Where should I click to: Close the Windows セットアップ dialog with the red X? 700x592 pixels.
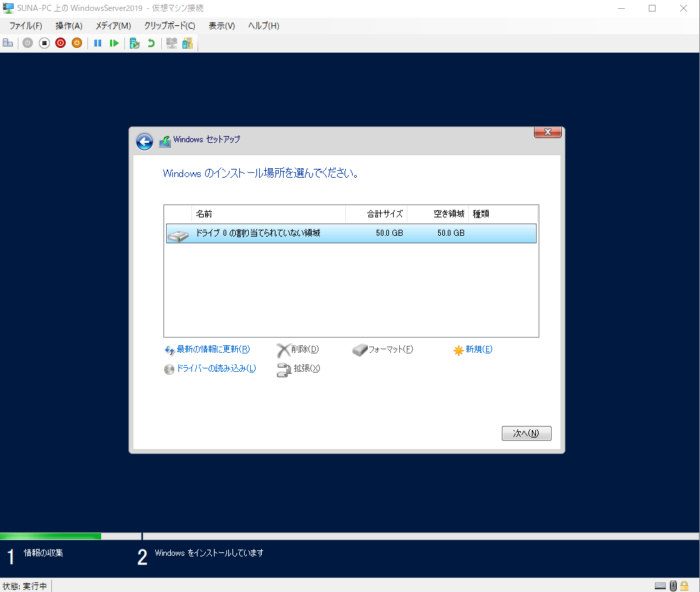[548, 132]
